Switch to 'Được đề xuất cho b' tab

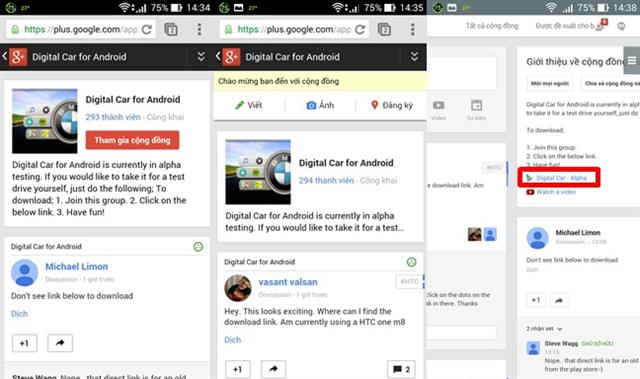pyautogui.click(x=565, y=26)
